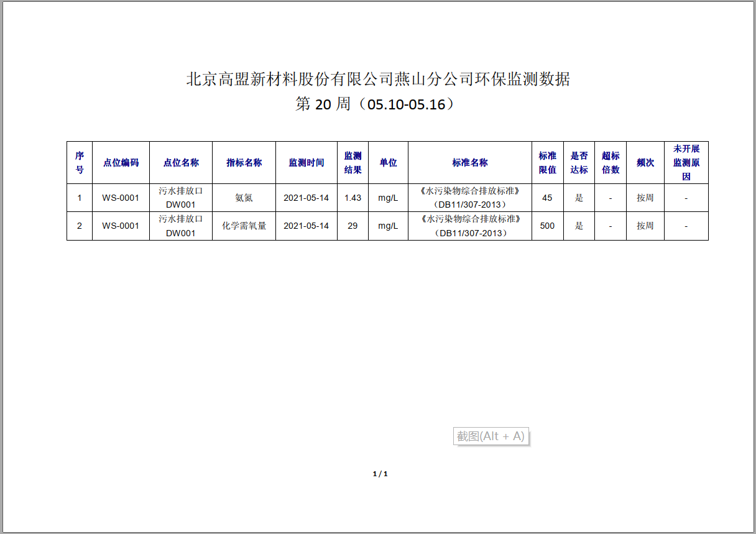Click the 污水排放口 DW001 cell in row 2
This screenshot has height=534, width=756.
[x=180, y=226]
